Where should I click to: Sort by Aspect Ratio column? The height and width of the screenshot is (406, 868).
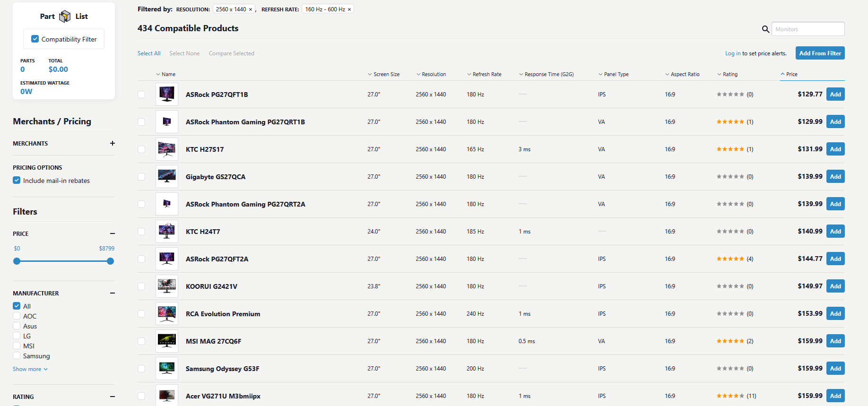682,74
